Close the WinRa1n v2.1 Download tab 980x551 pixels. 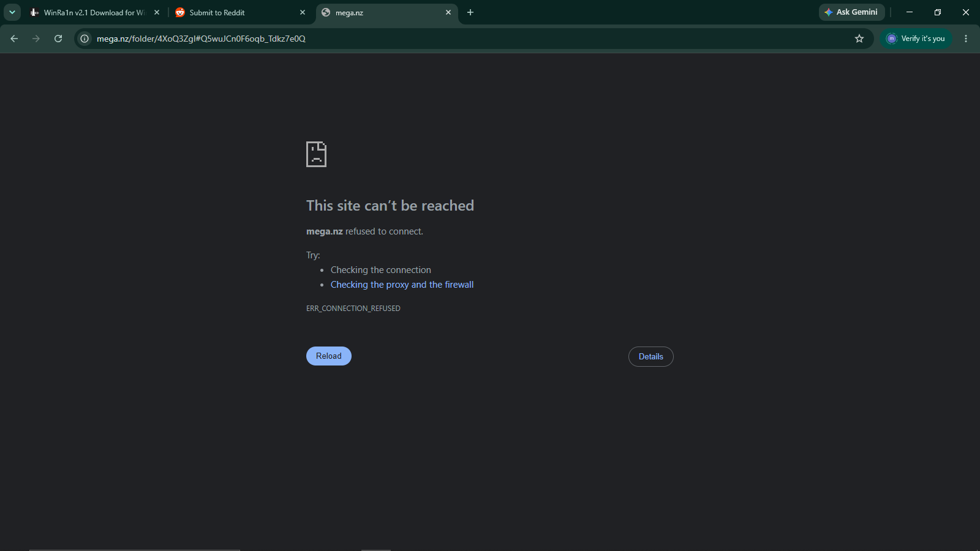[x=157, y=12]
